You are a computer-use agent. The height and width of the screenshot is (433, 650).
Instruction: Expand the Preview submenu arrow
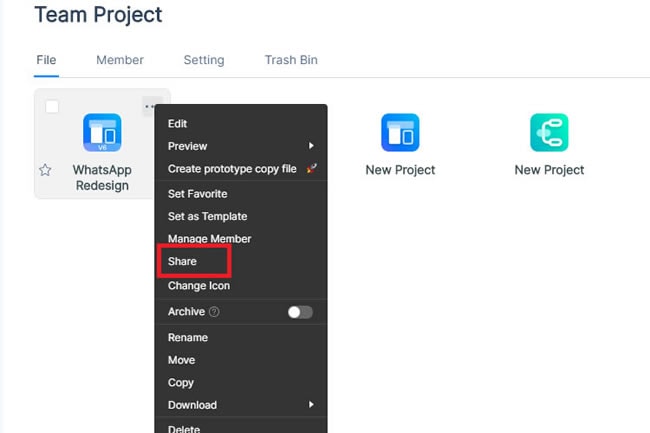click(311, 146)
